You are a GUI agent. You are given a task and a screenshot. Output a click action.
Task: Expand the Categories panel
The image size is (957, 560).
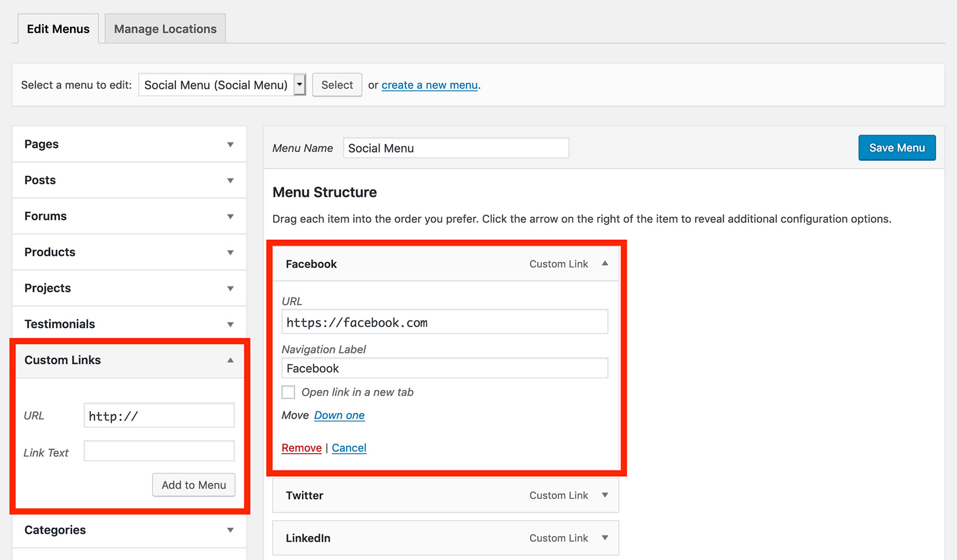230,530
